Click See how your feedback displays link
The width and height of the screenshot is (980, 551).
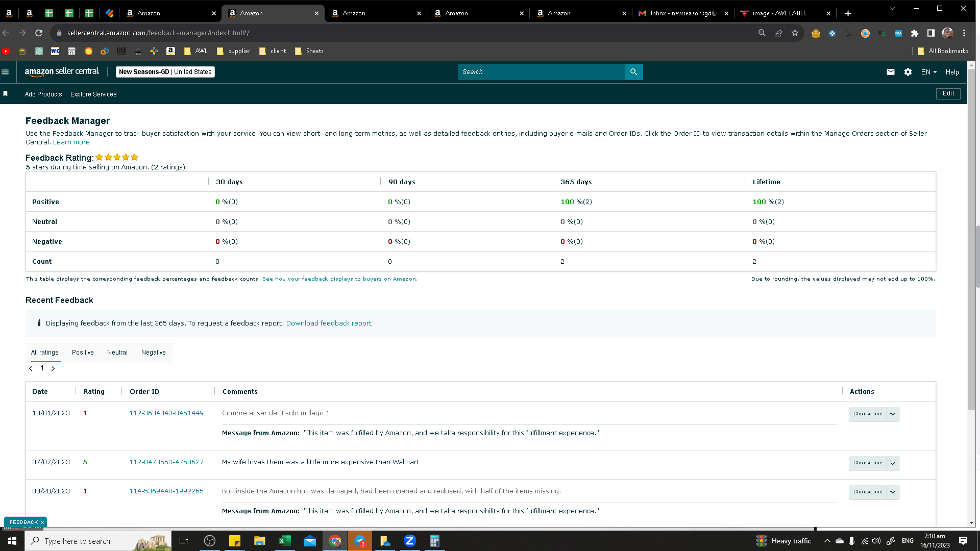[x=340, y=279]
